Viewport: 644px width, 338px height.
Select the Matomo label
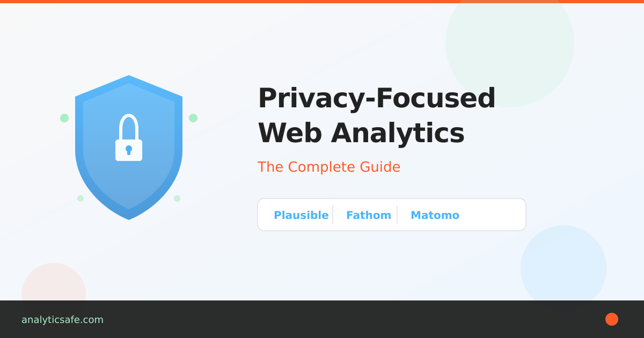click(435, 215)
